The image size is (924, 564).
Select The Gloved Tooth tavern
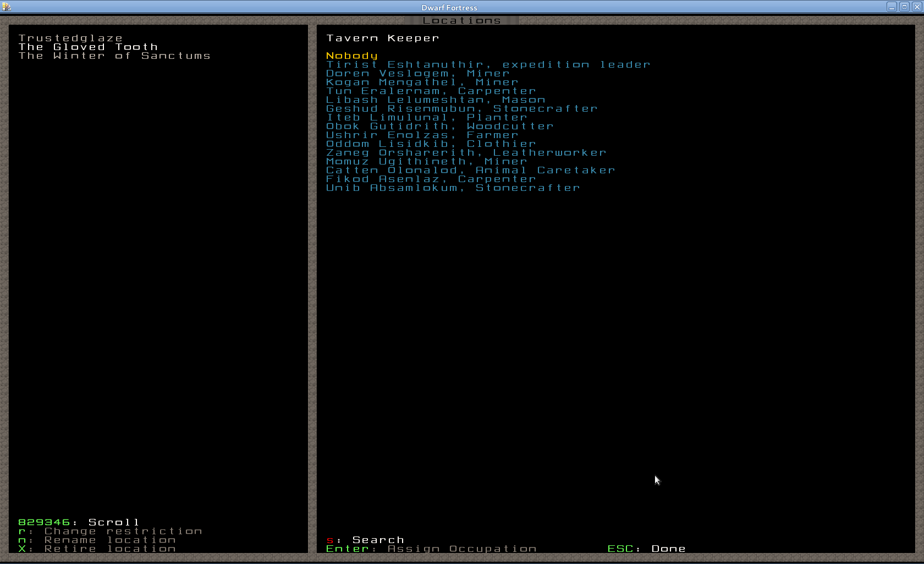88,47
